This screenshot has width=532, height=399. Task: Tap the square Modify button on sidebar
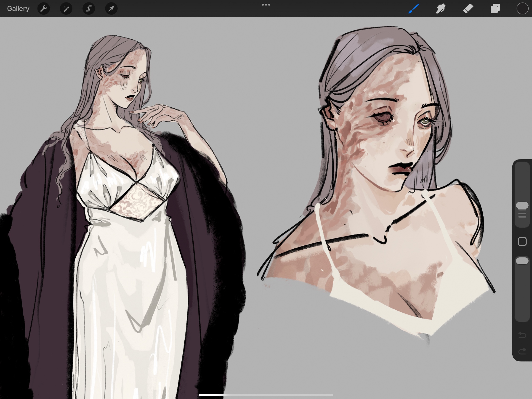point(522,241)
